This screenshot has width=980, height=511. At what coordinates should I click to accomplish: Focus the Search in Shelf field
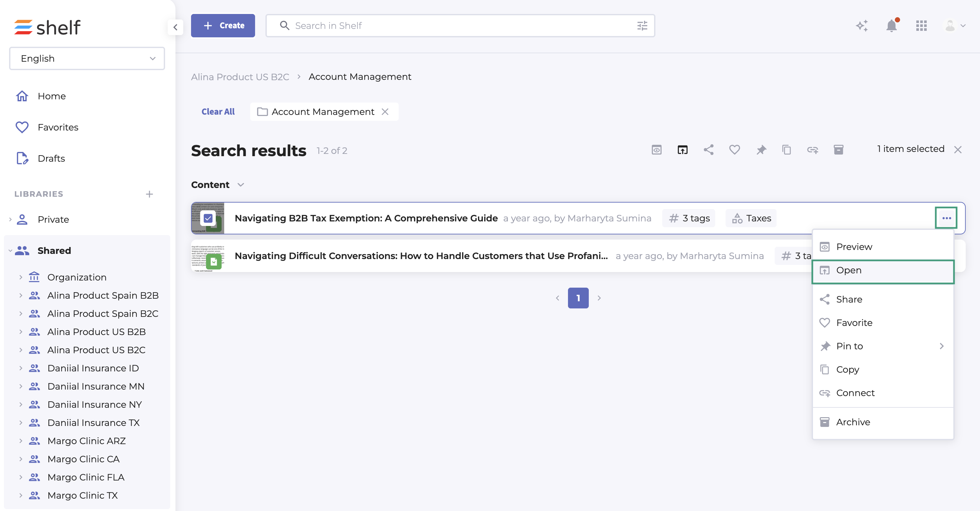(457, 26)
